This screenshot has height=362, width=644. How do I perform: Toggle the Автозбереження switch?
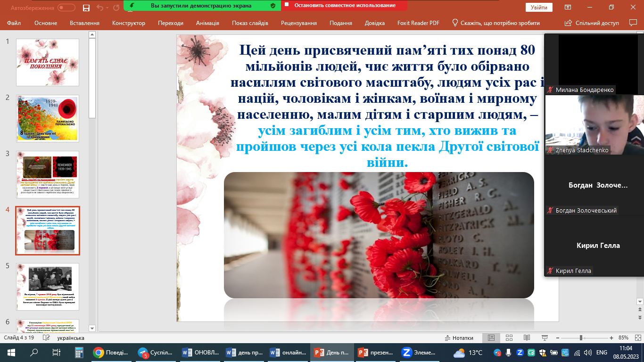66,8
